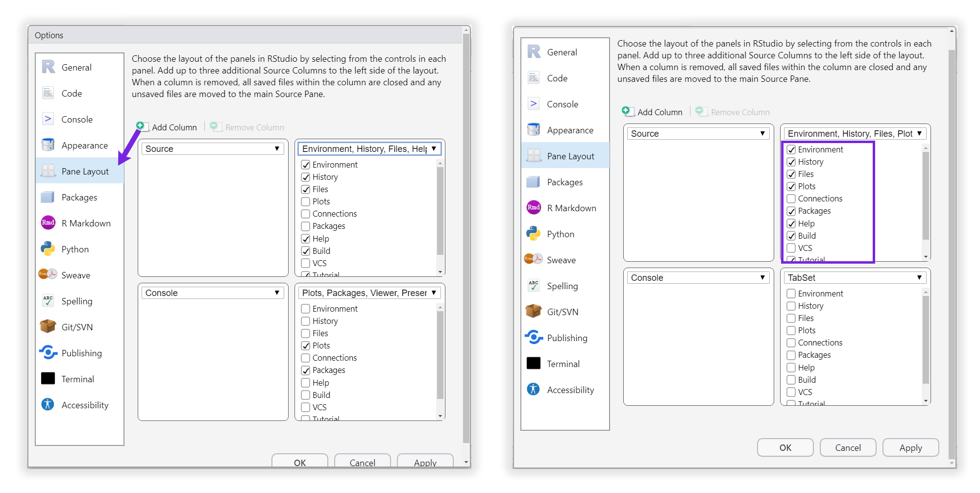This screenshot has width=980, height=493.
Task: Open Console dropdown in left window
Action: pyautogui.click(x=213, y=293)
